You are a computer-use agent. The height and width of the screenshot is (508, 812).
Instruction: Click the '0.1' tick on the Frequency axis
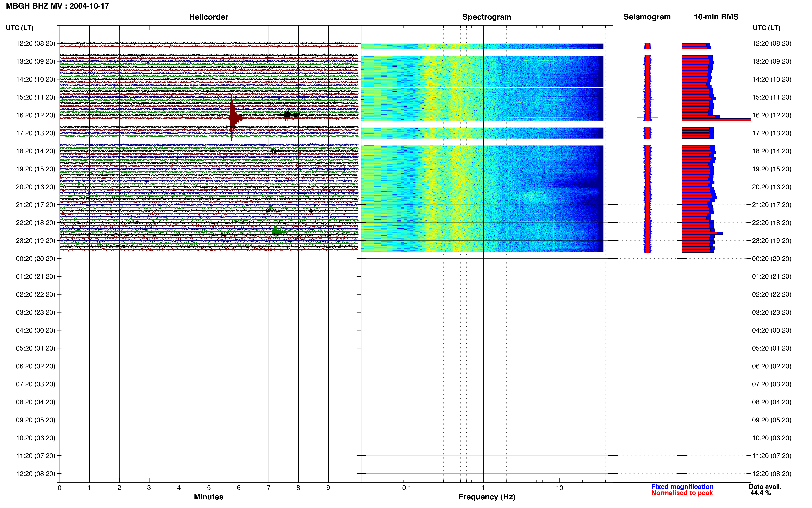[407, 488]
